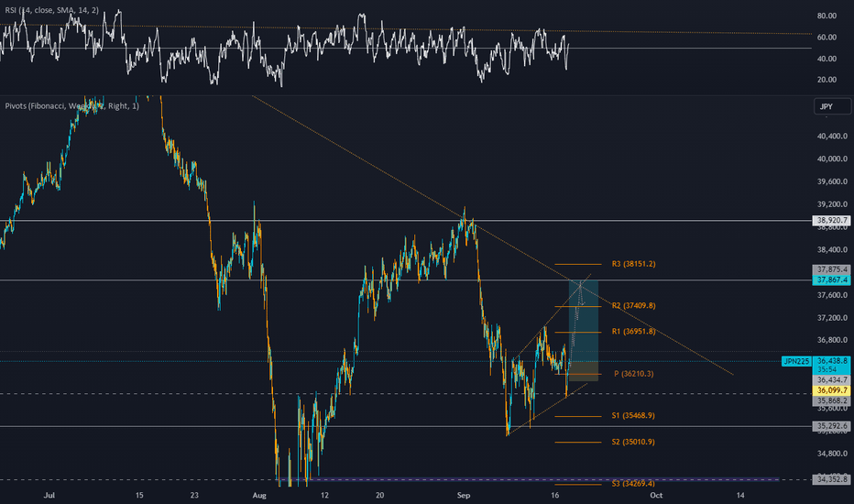Viewport: 854px width, 504px height.
Task: Click the Sep date on time axis
Action: point(464,495)
